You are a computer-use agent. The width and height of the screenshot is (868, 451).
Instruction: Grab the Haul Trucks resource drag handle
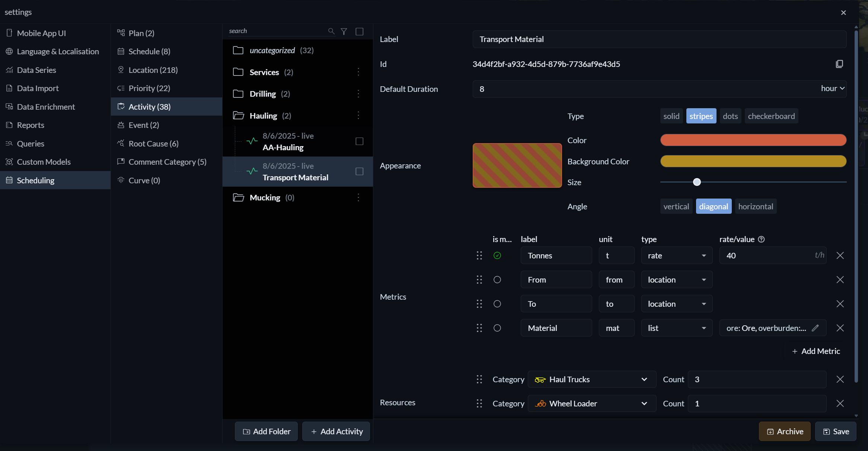479,379
